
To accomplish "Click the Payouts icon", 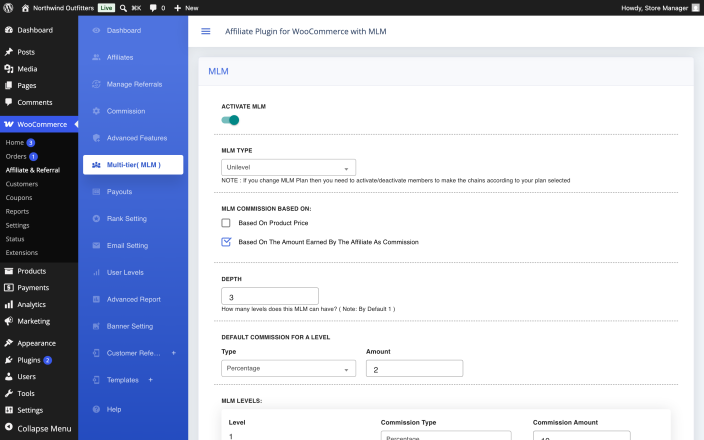I will click(96, 192).
